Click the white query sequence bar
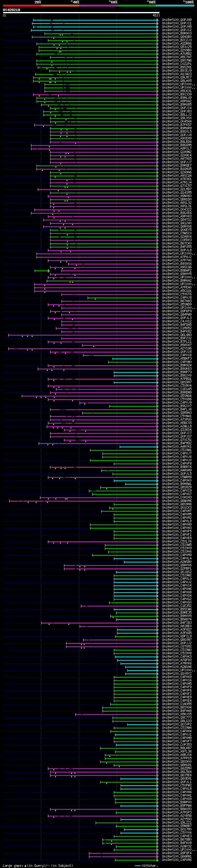Viewport: 197px width, 868px height. click(81, 13)
